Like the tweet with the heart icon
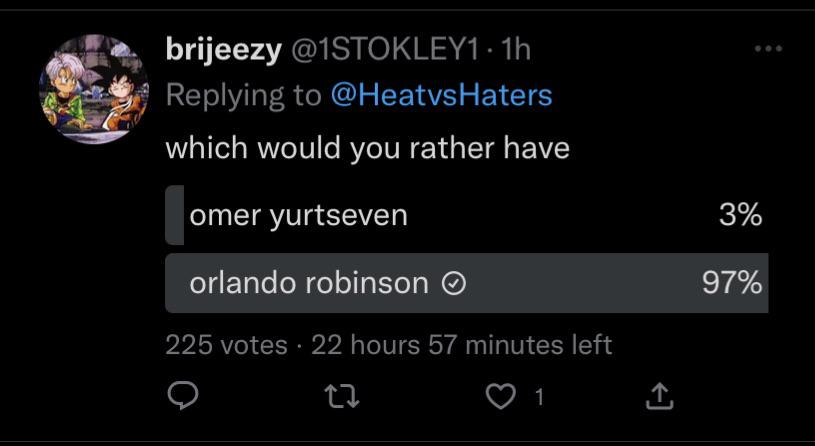The image size is (815, 446). coord(497,398)
